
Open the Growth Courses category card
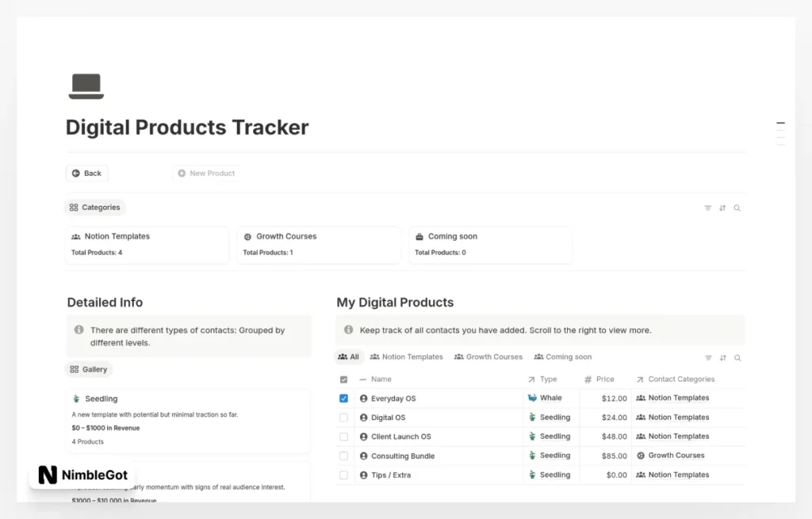(319, 245)
